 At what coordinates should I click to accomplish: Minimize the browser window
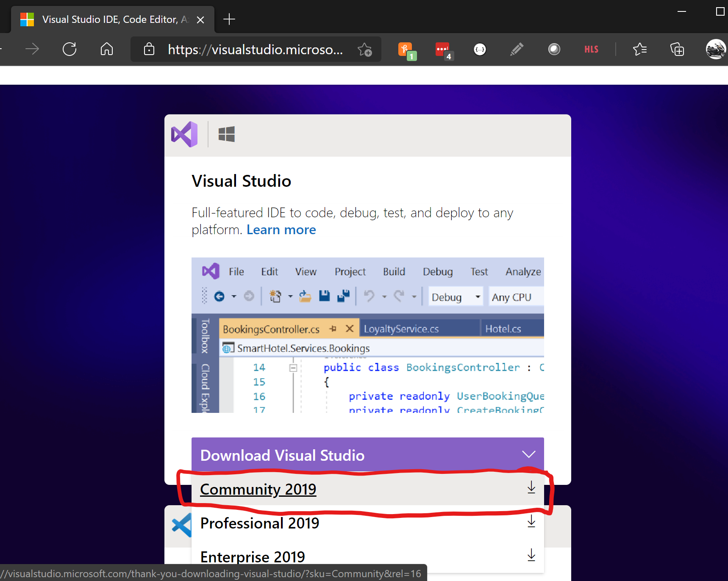(x=682, y=11)
